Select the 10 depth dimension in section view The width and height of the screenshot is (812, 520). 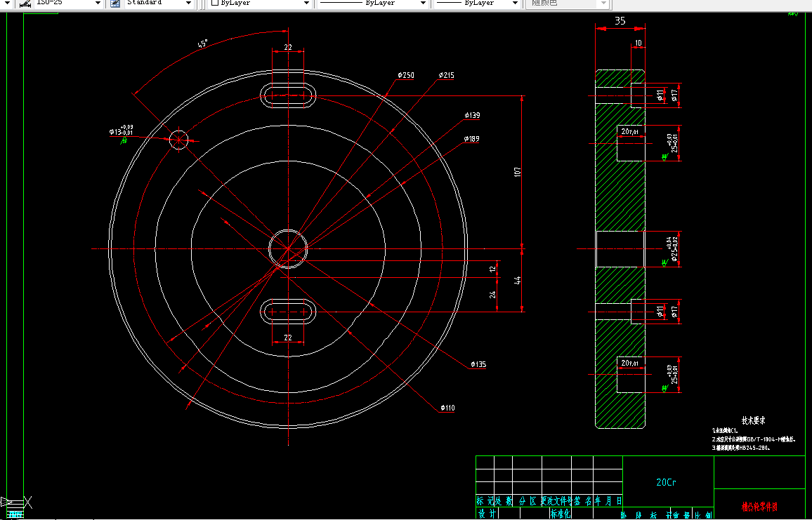(638, 43)
